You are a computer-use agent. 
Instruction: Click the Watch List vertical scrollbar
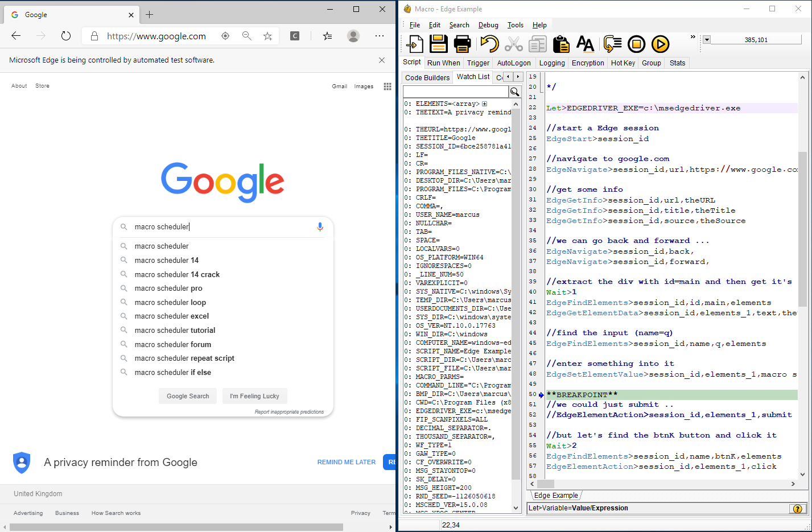point(516,306)
